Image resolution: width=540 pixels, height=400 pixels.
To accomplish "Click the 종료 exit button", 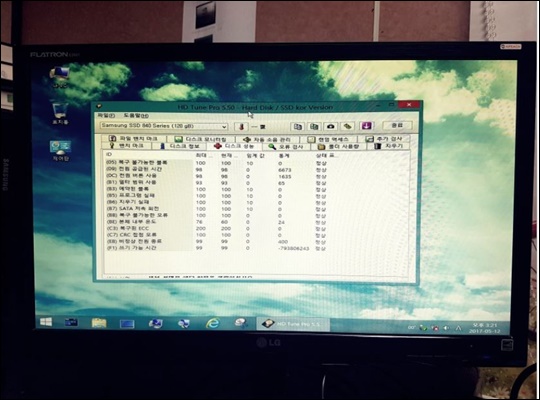I will pos(397,125).
